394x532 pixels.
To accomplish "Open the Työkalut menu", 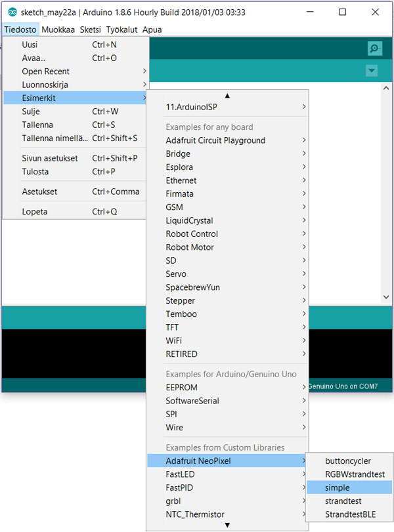I will (121, 30).
